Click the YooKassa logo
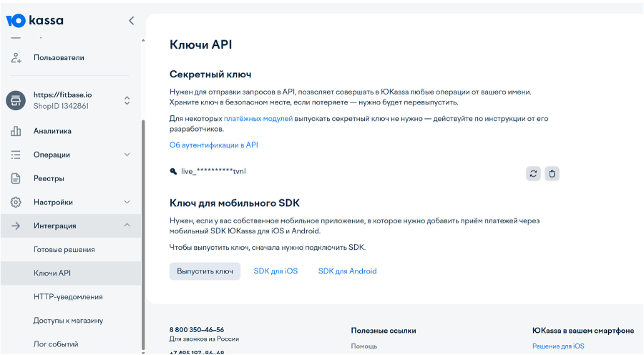Image resolution: width=644 pixels, height=355 pixels. tap(35, 21)
